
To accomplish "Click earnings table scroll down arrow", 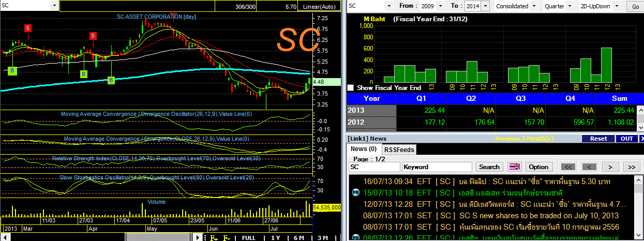I will 640,127.
